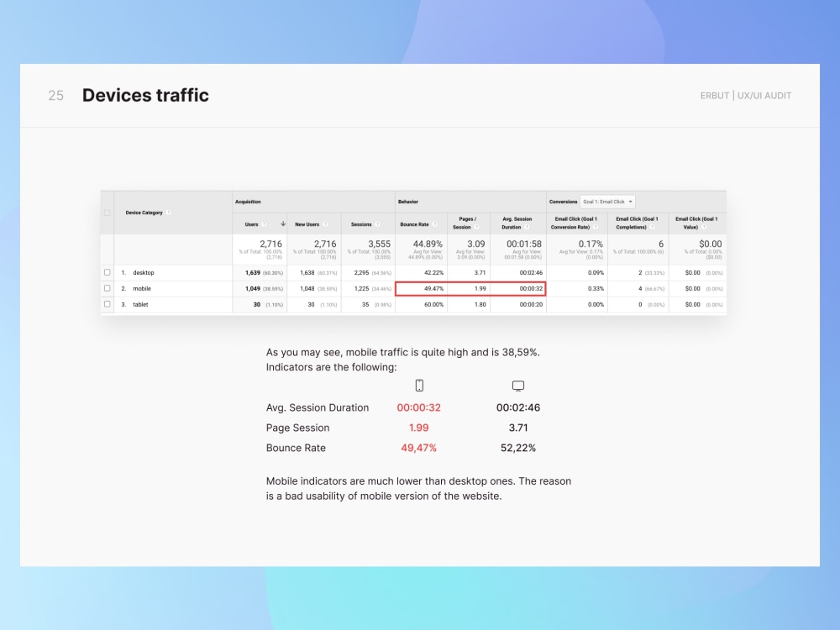Click total sessions summary 3,555

point(380,244)
